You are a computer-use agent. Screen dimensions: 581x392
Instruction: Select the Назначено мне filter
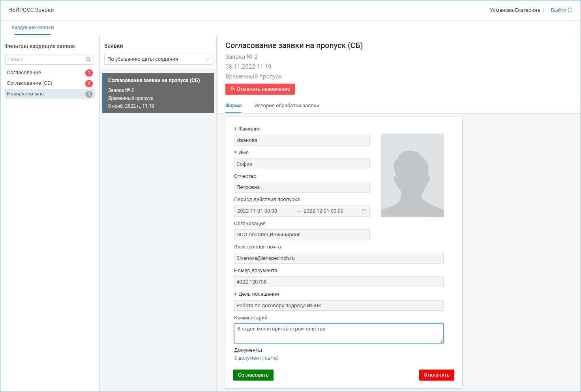point(25,94)
